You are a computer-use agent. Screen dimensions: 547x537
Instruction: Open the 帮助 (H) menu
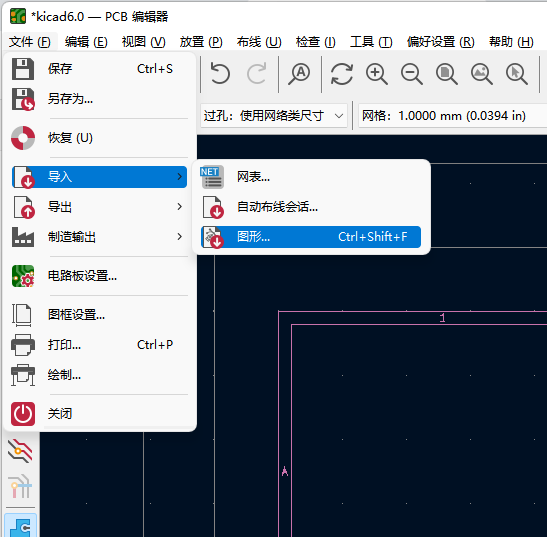click(x=511, y=42)
